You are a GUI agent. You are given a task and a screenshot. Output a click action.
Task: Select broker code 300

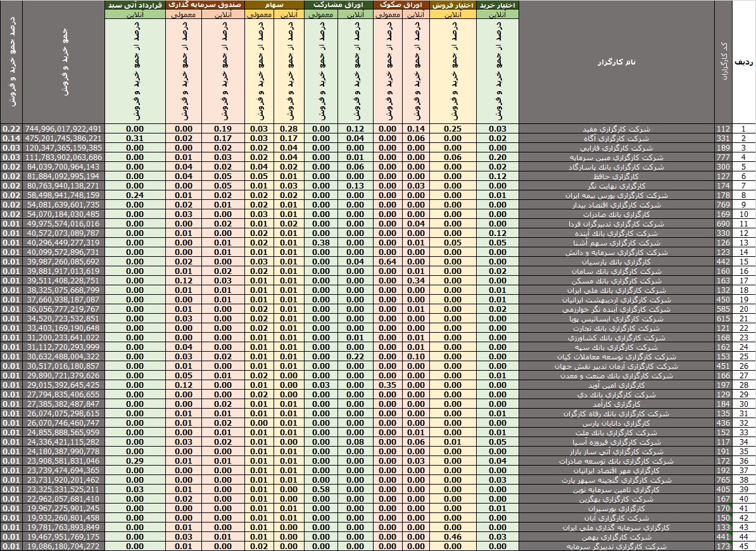[x=723, y=167]
